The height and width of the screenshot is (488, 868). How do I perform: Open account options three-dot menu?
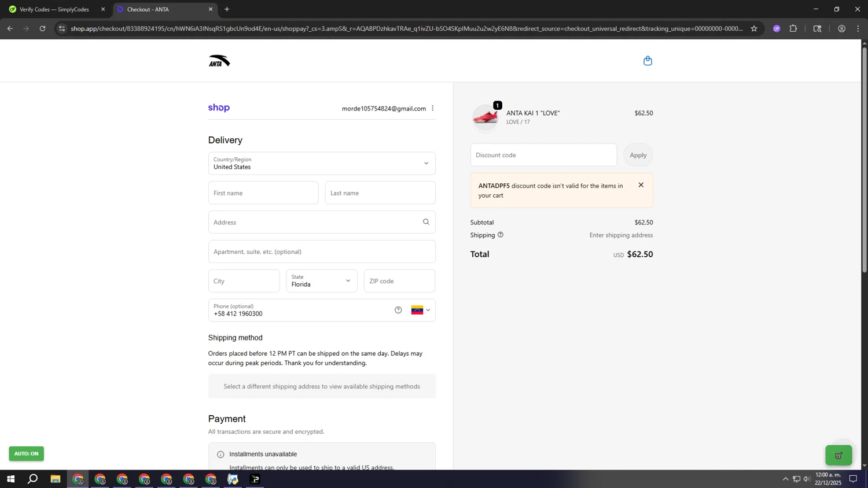pyautogui.click(x=432, y=108)
